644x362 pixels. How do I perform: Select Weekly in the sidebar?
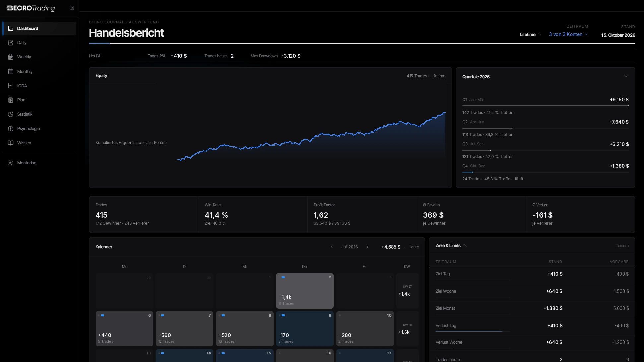point(39,57)
